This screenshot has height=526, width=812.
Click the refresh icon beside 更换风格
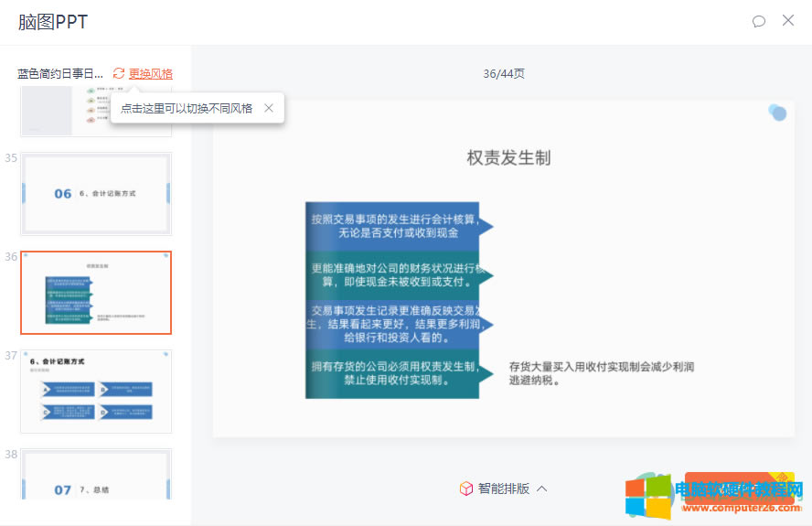pyautogui.click(x=119, y=73)
